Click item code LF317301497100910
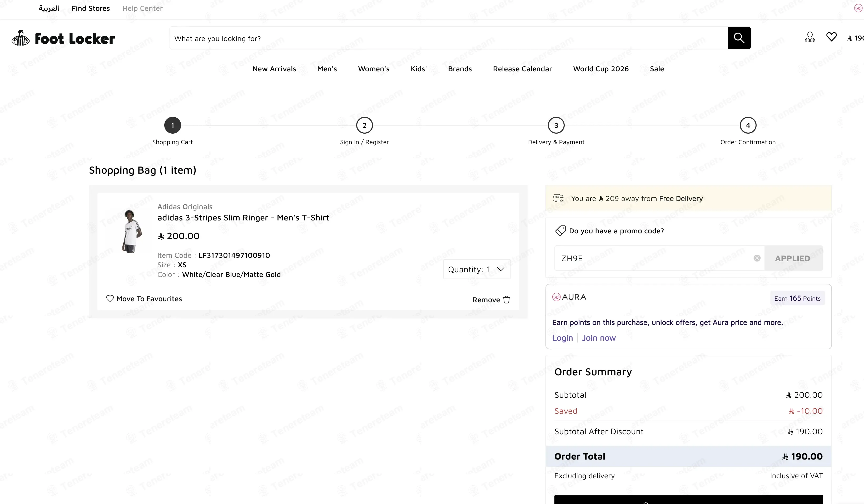Screen dimensions: 864x504 tap(234, 255)
